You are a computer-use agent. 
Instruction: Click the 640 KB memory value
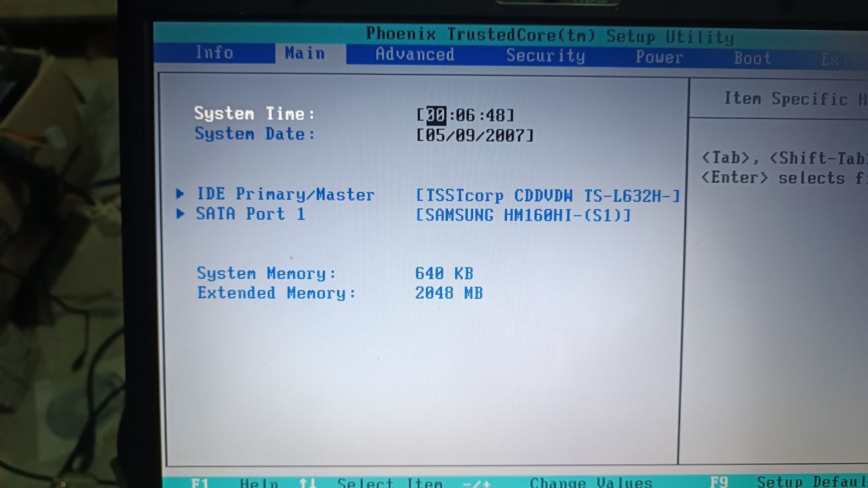click(x=444, y=273)
